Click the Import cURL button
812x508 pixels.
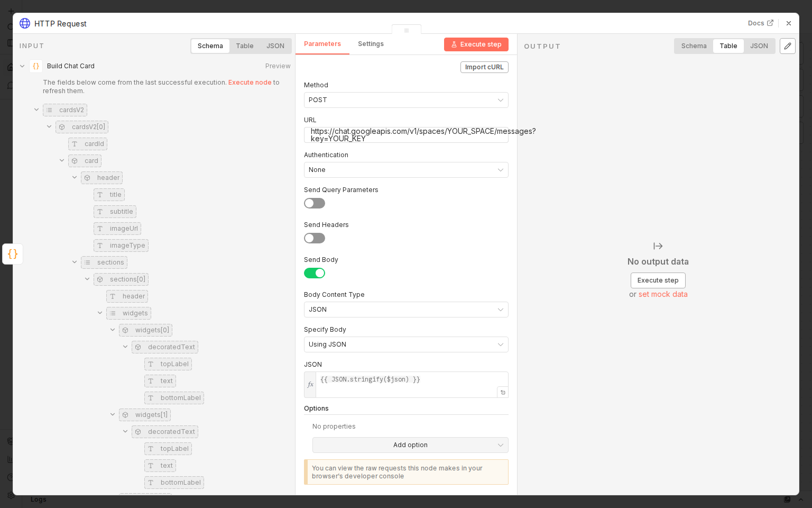(484, 67)
